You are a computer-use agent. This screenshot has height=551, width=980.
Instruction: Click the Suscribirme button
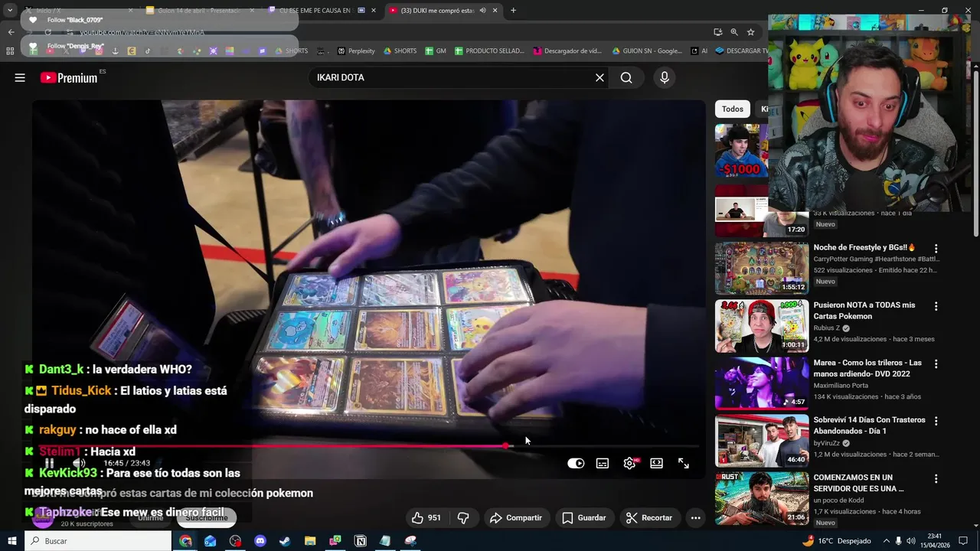click(207, 518)
